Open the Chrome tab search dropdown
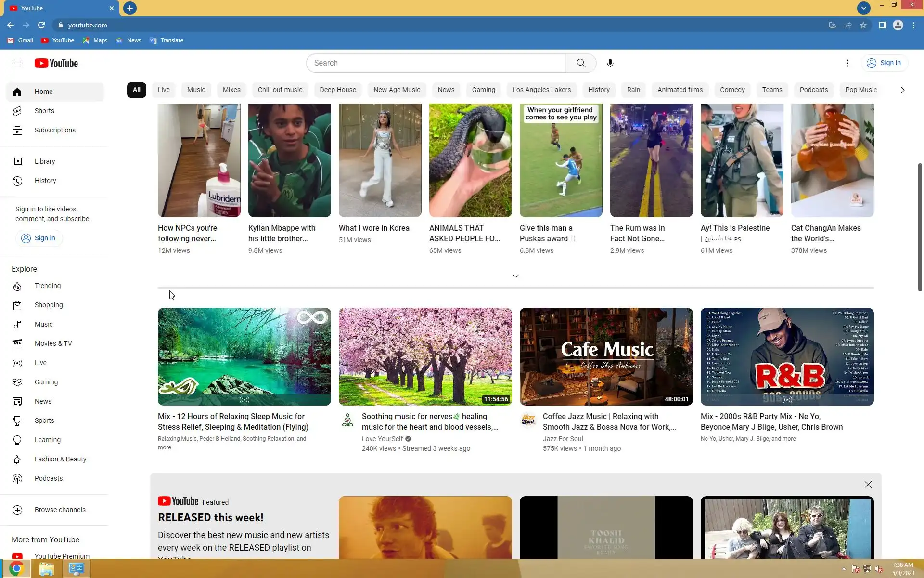 (863, 8)
